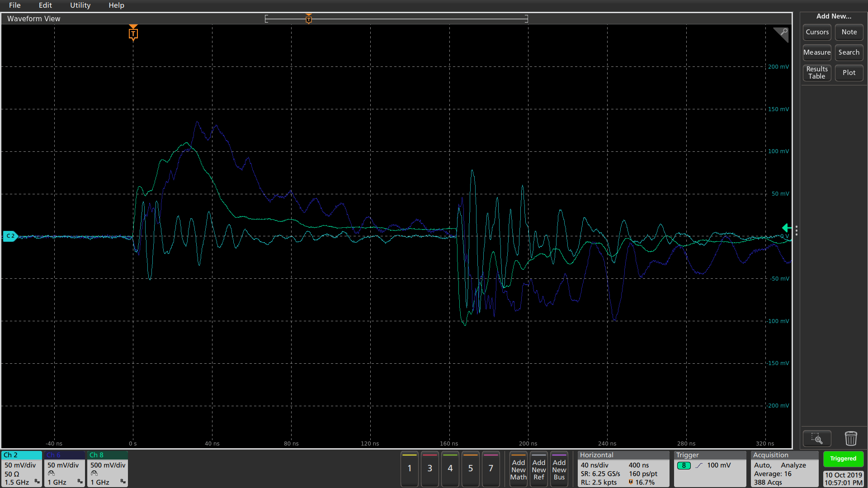Open the Ch 2 channel badge
The width and height of the screenshot is (868, 488).
coord(22,469)
